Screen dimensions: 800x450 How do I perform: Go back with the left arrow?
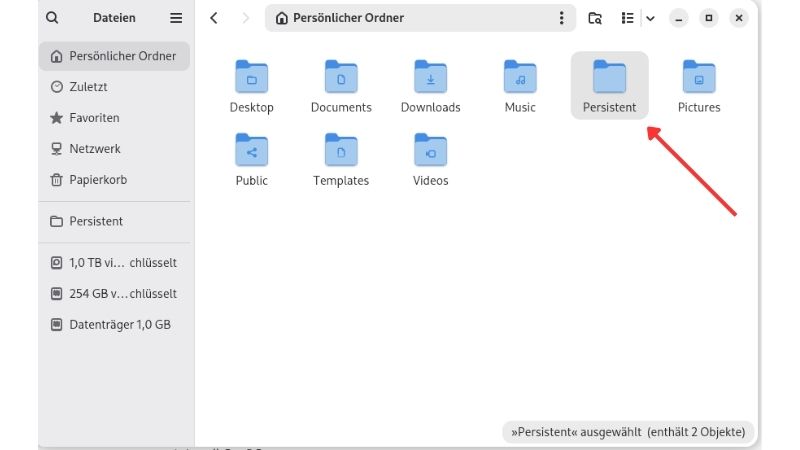click(214, 18)
